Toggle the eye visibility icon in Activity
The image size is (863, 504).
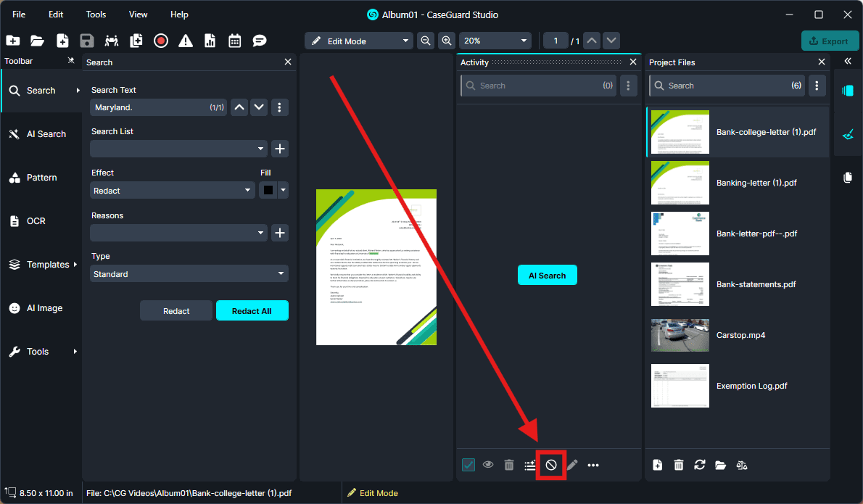489,465
